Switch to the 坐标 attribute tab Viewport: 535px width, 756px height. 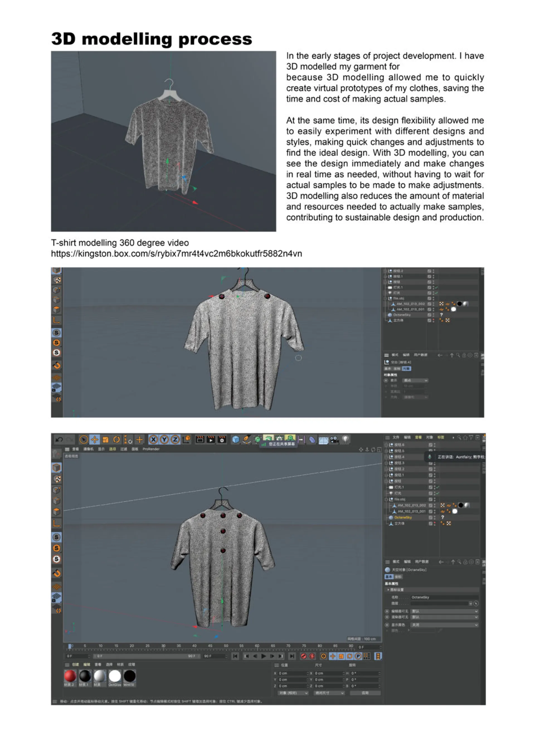398,577
